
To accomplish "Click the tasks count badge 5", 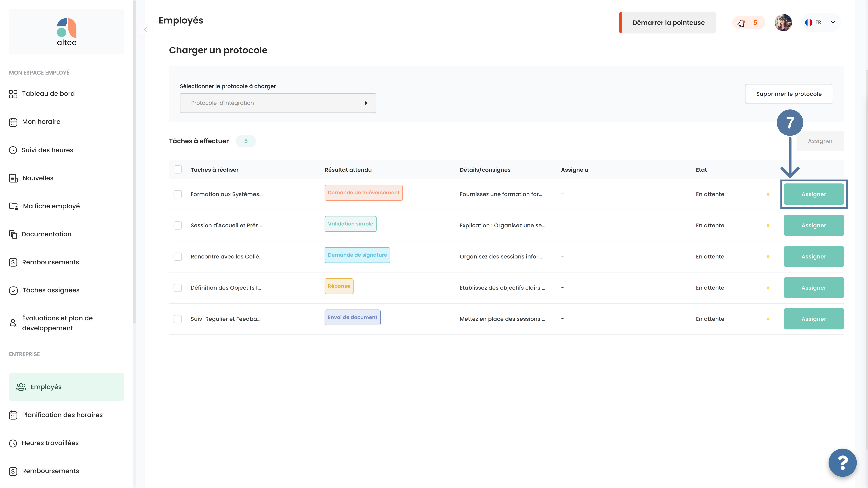I will [x=246, y=141].
